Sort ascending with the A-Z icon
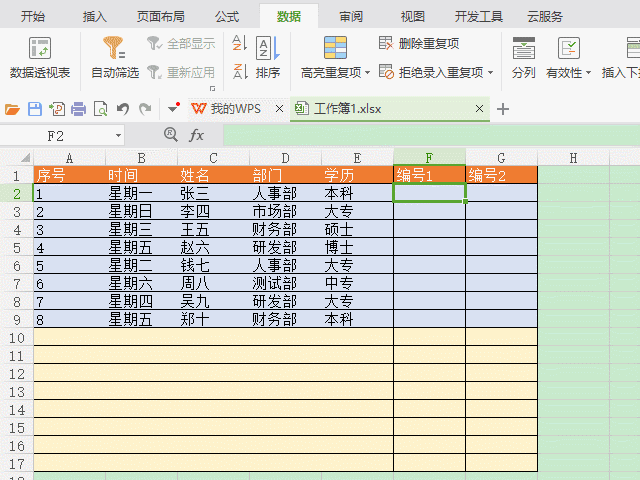The width and height of the screenshot is (640, 480). coord(239,43)
